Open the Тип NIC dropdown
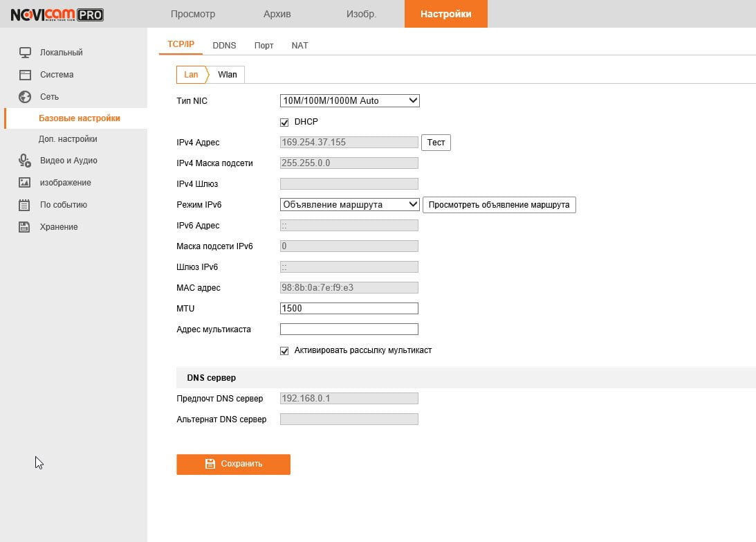The width and height of the screenshot is (756, 542). click(349, 100)
